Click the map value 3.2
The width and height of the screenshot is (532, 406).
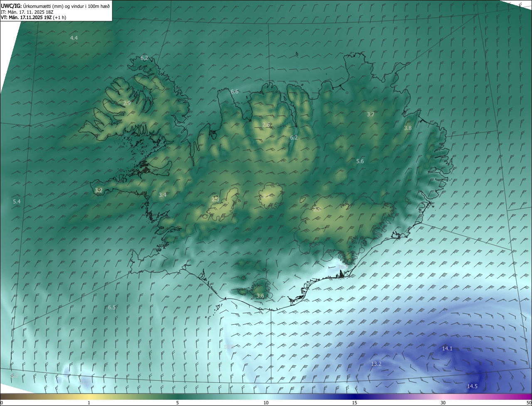(x=99, y=190)
